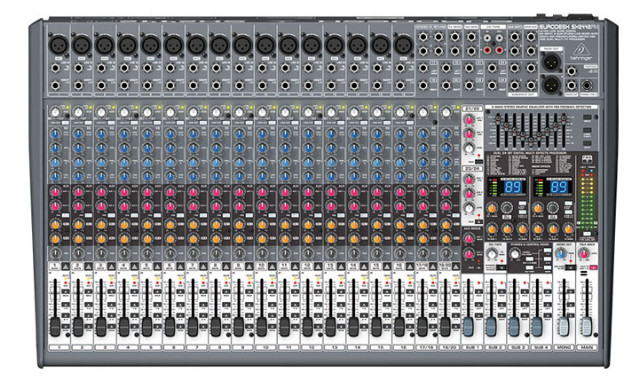This screenshot has height=387, width=637.
Task: Click the MAIN fader
Action: [x=586, y=327]
